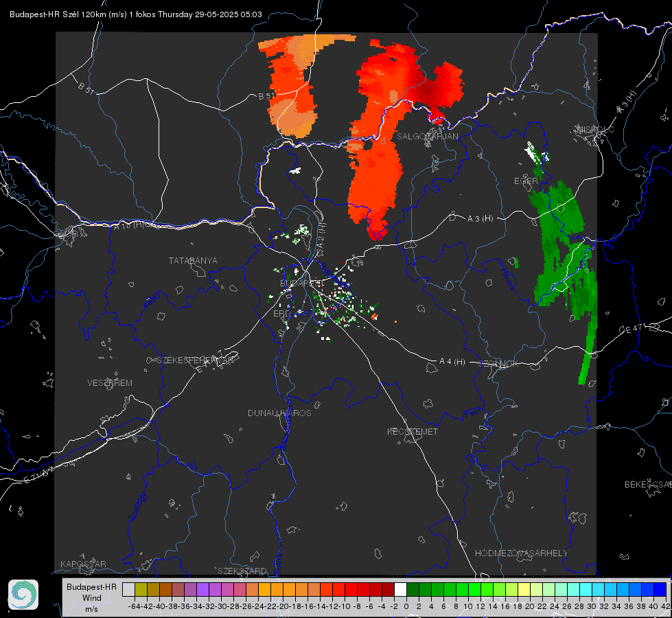Click the VESZPRÉM city label
Screen dimensions: 672x618
(x=110, y=383)
